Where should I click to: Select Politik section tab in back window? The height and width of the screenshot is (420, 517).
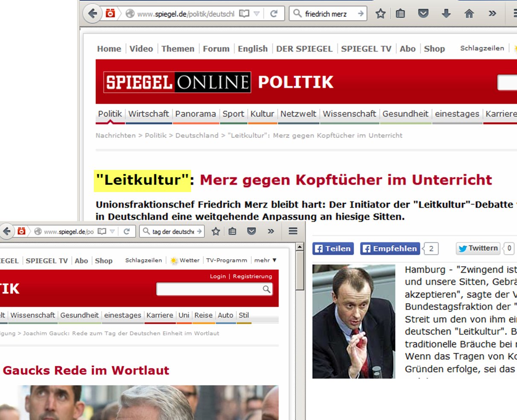[x=110, y=114]
